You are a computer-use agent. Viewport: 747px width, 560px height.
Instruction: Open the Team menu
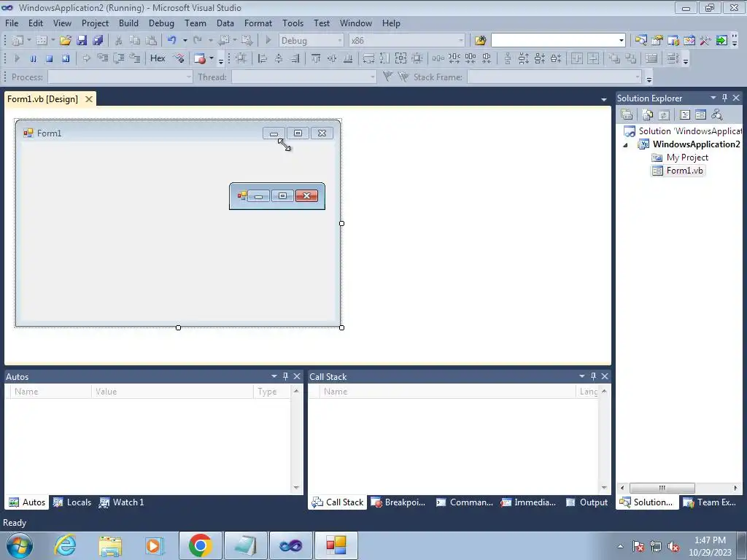(196, 23)
